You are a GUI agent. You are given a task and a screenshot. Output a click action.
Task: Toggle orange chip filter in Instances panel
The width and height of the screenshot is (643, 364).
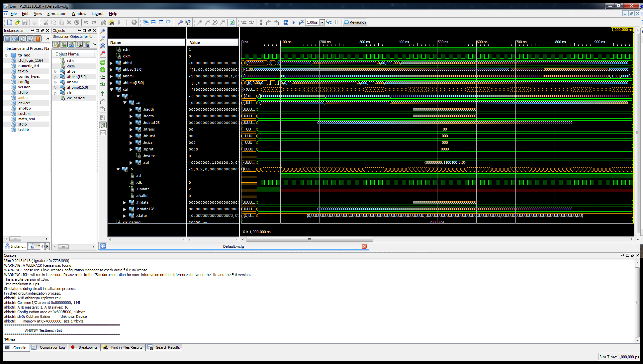click(x=38, y=39)
